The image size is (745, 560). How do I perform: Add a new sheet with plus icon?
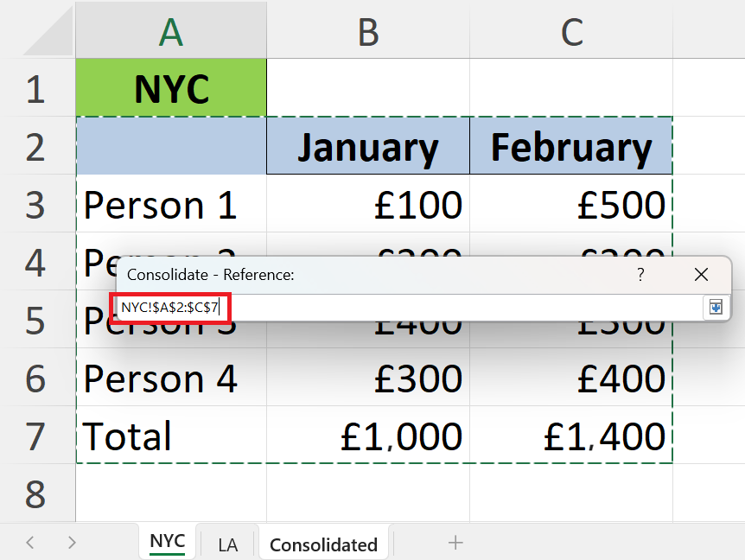(x=455, y=543)
